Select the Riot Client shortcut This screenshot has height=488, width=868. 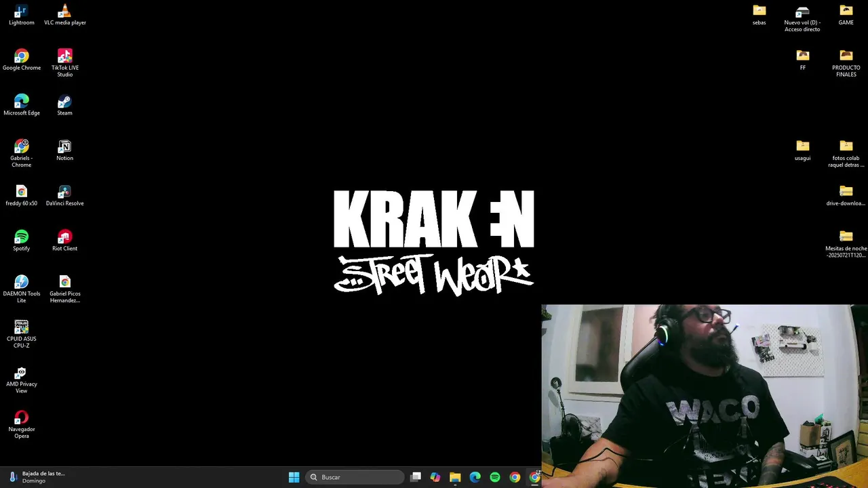point(64,241)
